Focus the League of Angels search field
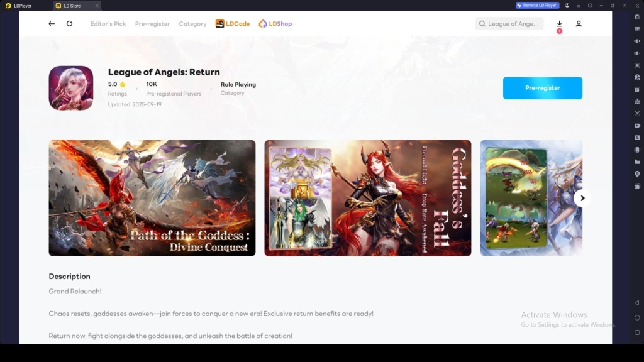This screenshot has width=644, height=362. (509, 24)
